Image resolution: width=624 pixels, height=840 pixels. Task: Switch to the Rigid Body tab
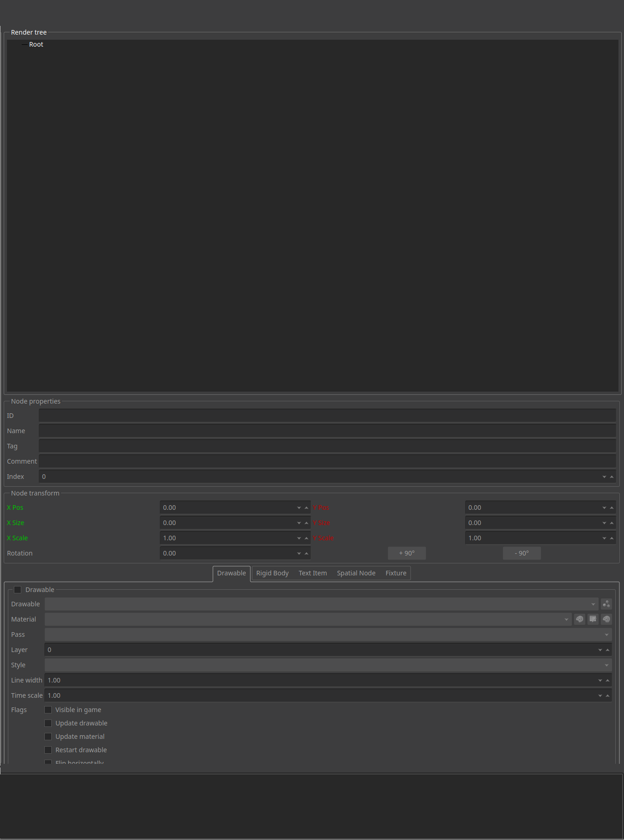pyautogui.click(x=273, y=573)
